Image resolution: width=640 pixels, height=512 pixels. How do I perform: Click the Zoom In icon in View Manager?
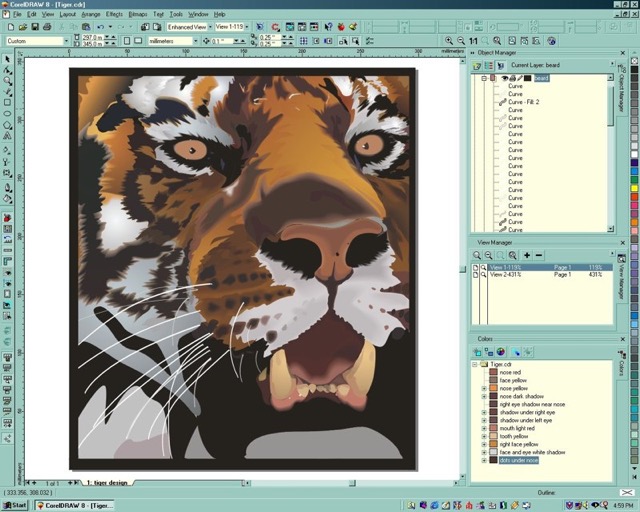(x=478, y=256)
